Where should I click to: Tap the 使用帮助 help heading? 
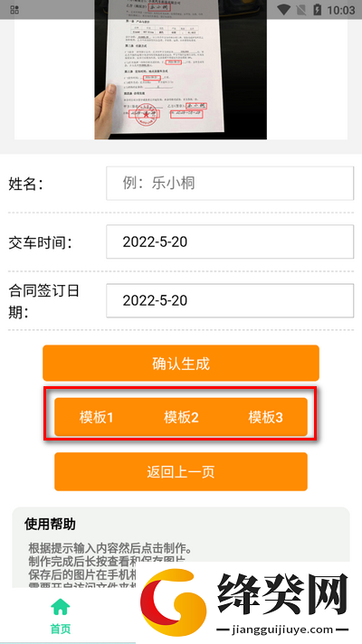[x=50, y=524]
